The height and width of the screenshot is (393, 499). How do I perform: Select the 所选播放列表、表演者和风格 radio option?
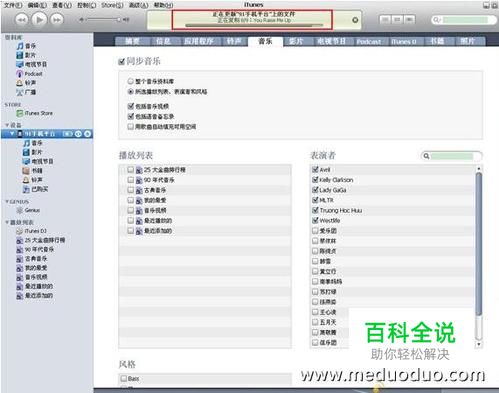131,91
